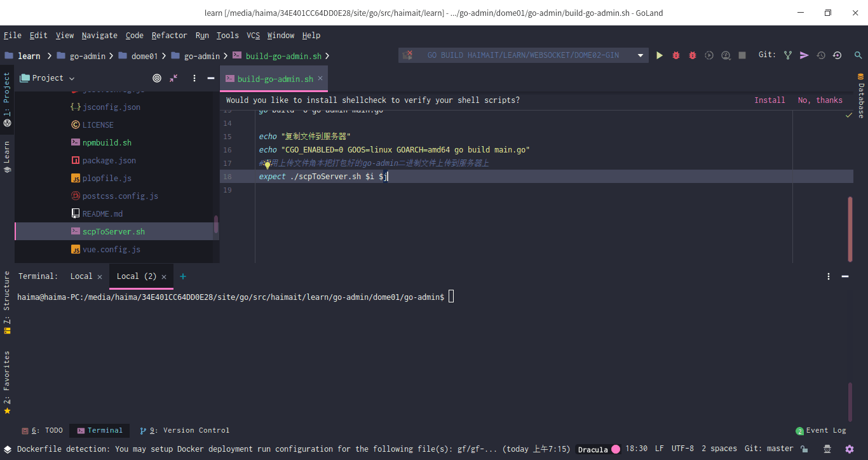
Task: Click the Git rollback icon
Action: click(x=837, y=55)
